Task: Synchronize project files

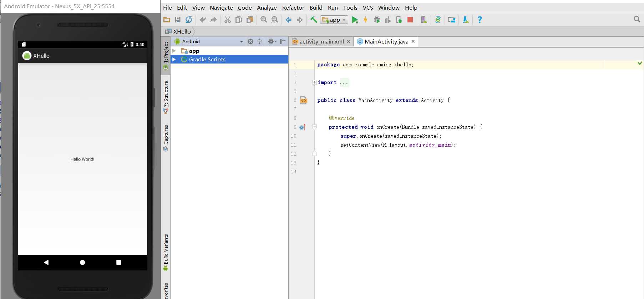Action: coord(189,20)
